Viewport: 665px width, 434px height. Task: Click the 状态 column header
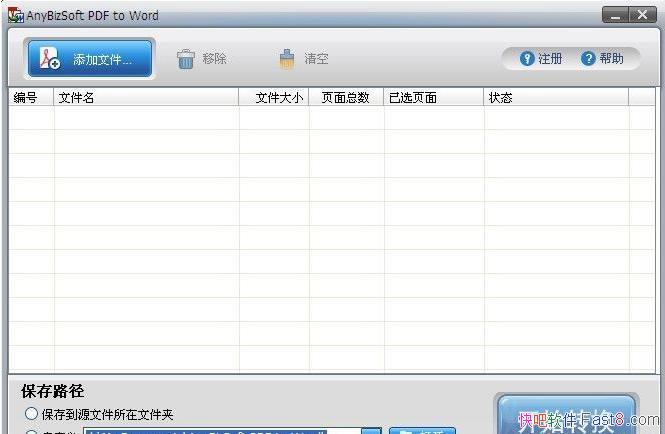[556, 98]
